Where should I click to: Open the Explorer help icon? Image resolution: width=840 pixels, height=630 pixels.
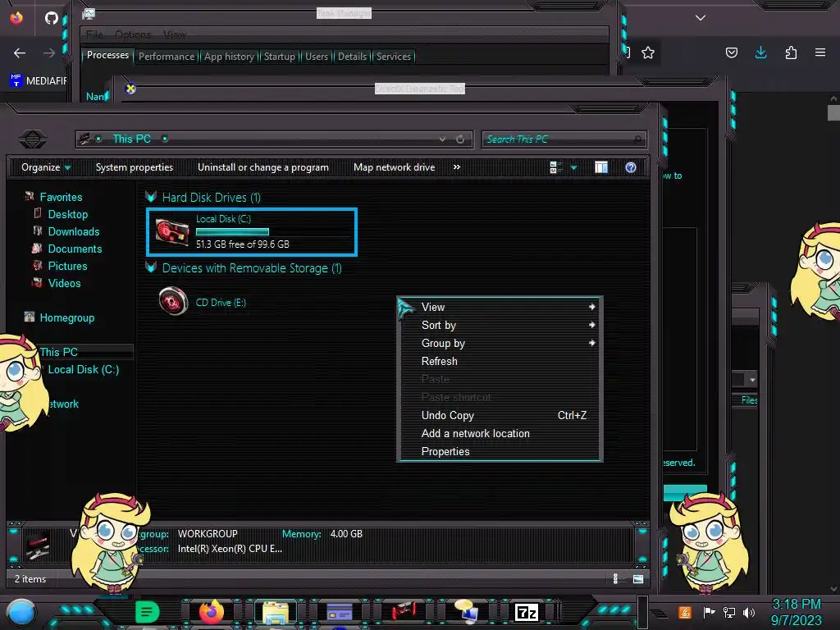pos(631,167)
